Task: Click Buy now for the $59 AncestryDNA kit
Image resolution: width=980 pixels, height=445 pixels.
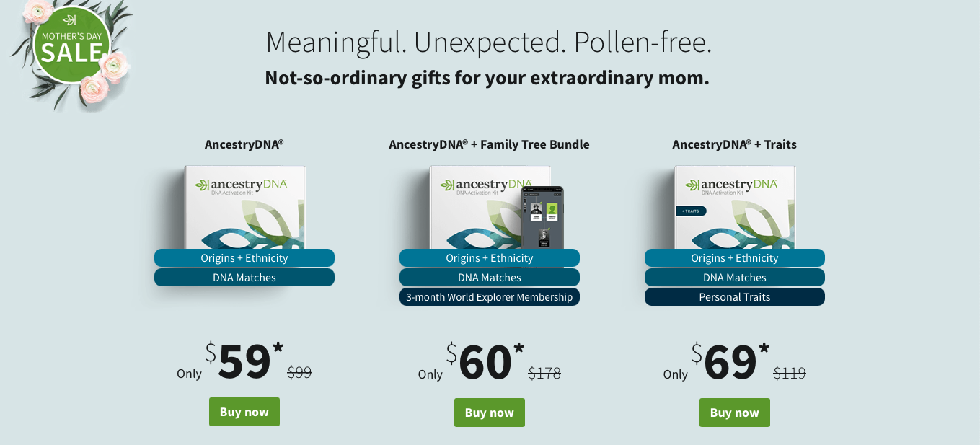Action: click(244, 412)
